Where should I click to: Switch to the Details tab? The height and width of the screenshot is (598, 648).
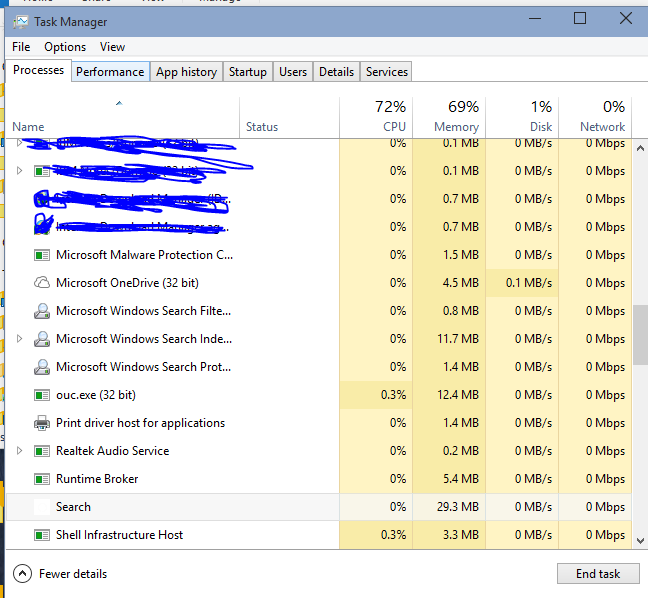tap(336, 72)
